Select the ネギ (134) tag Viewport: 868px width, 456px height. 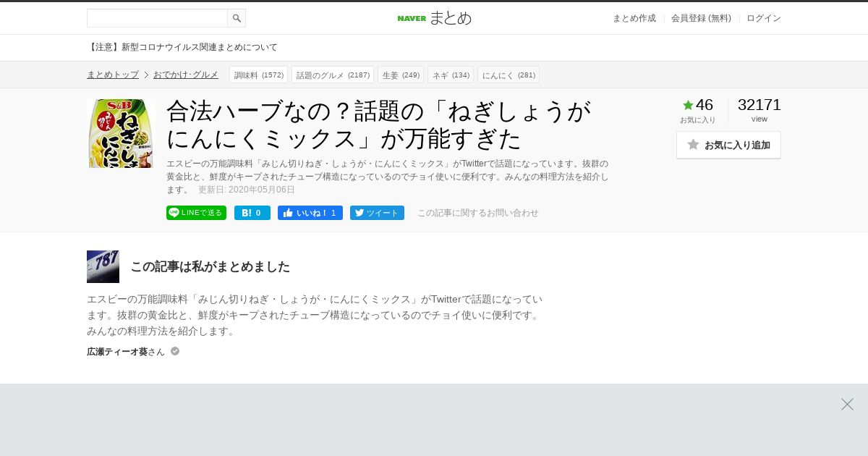click(451, 75)
